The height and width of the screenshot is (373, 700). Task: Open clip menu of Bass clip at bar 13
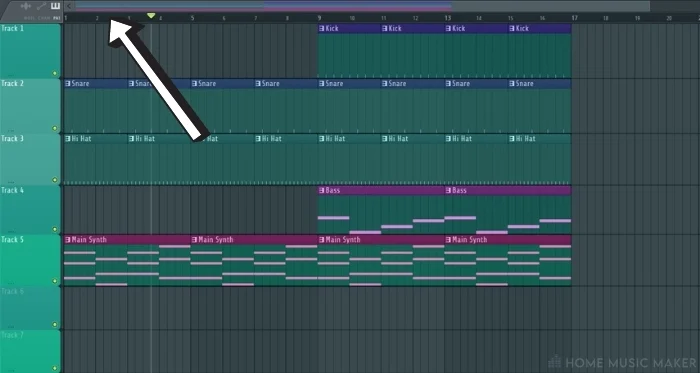point(448,191)
